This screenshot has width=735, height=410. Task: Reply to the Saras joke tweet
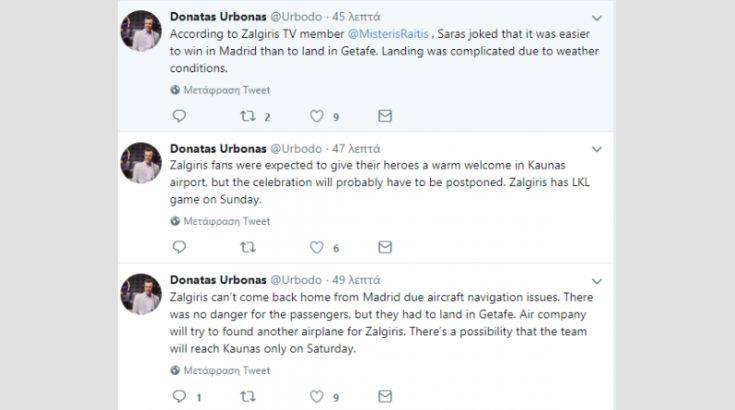point(179,116)
